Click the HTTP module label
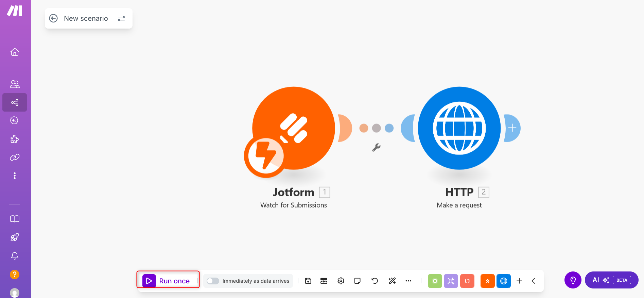This screenshot has height=298, width=644. coord(459,192)
